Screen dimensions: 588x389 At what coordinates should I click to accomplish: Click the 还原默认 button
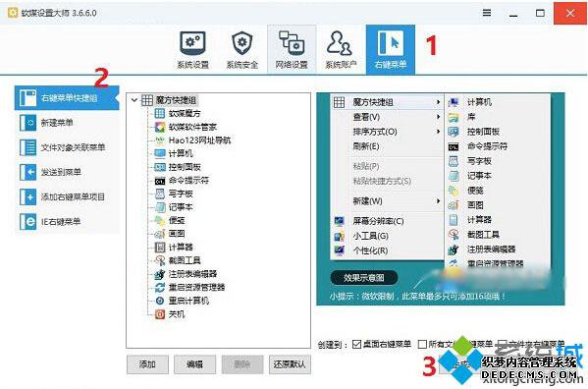(x=290, y=364)
